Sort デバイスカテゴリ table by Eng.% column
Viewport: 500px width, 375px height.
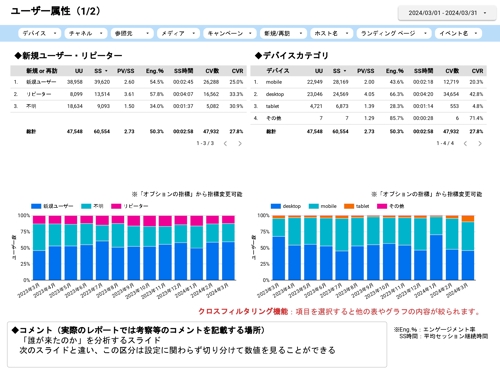395,71
